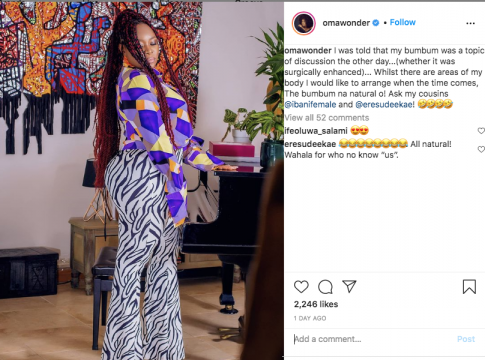
Task: Click the omawonder username in header
Action: tap(346, 23)
